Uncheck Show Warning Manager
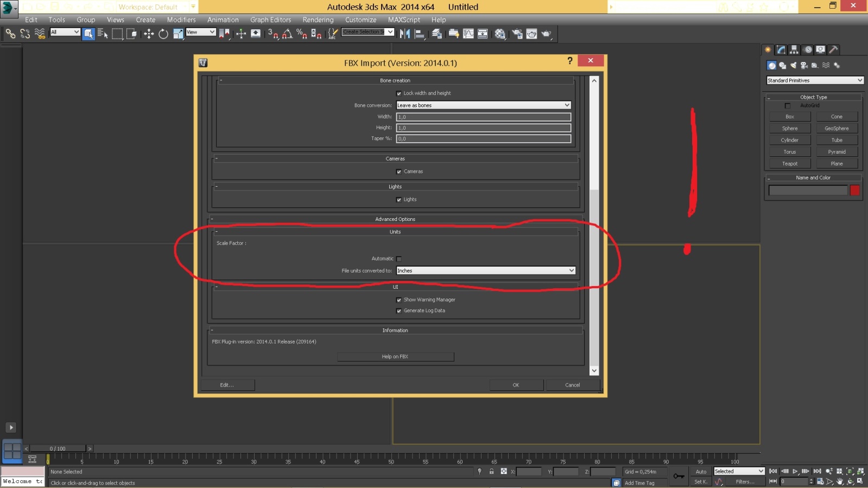This screenshot has height=488, width=868. pyautogui.click(x=399, y=300)
